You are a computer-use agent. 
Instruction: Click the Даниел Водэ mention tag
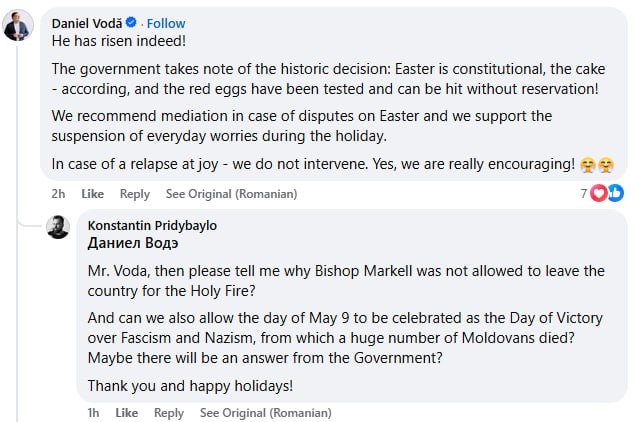click(133, 243)
